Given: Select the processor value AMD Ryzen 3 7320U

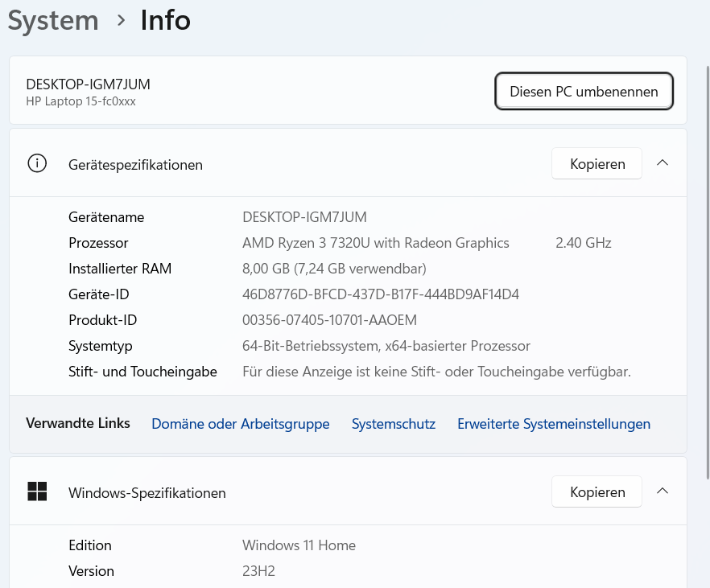Looking at the screenshot, I should click(x=376, y=243).
